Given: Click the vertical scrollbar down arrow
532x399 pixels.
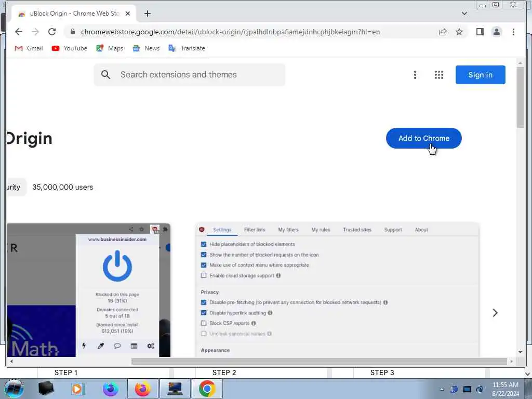Looking at the screenshot, I should pyautogui.click(x=520, y=352).
